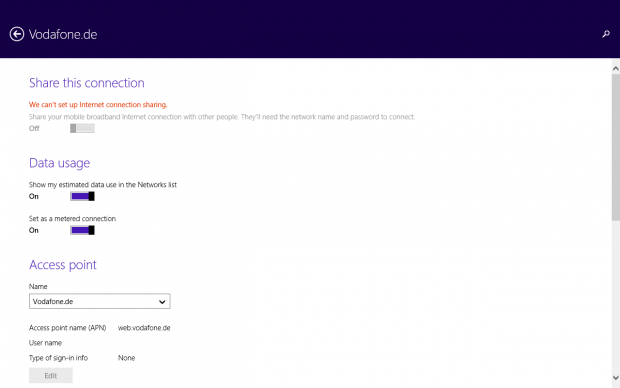Click the Data usage heading

point(59,163)
